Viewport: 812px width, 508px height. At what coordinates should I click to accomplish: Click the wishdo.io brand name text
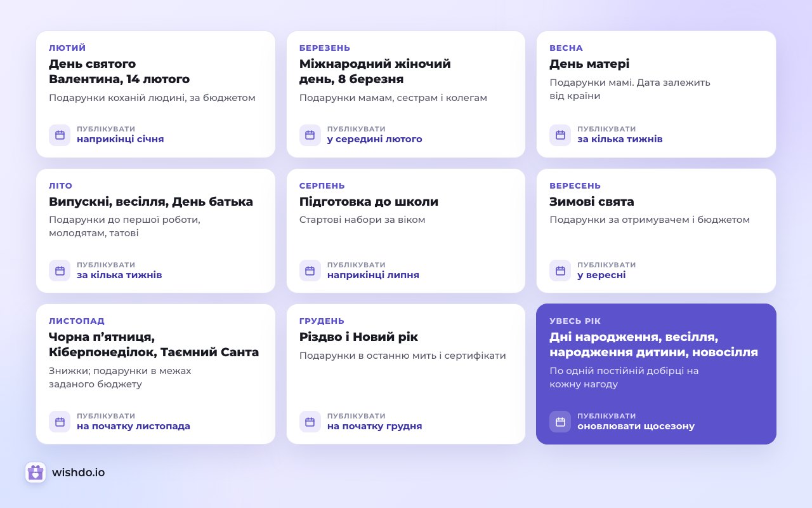[x=79, y=472]
